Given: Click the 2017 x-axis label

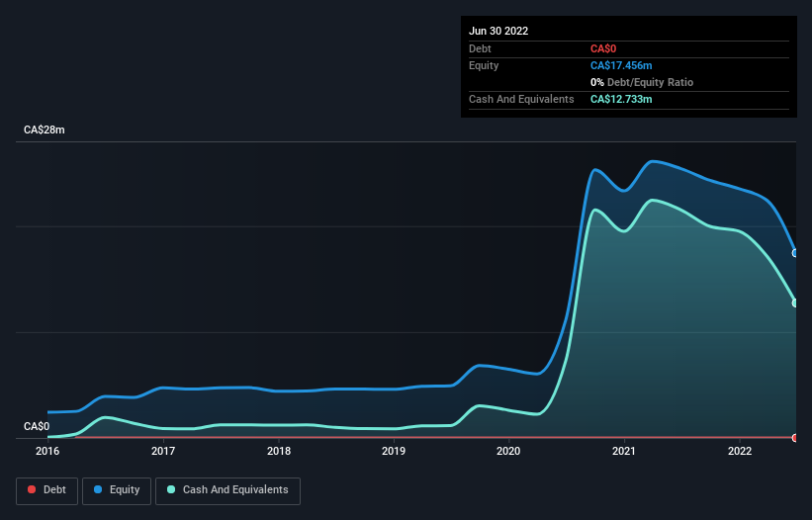Looking at the screenshot, I should 163,451.
